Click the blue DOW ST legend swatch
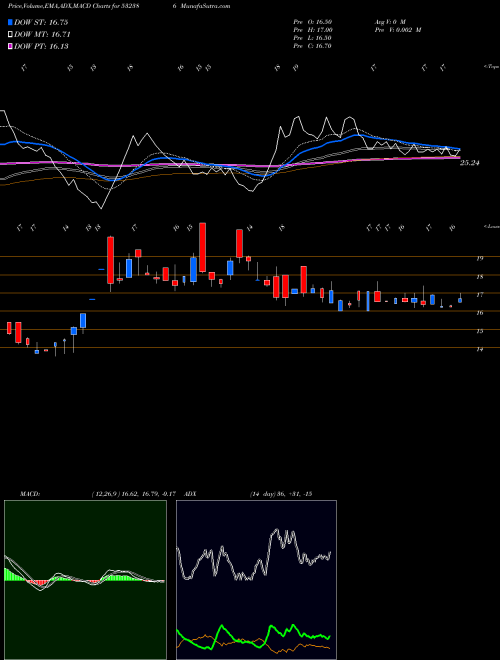This screenshot has height=660, width=500. [x=10, y=22]
